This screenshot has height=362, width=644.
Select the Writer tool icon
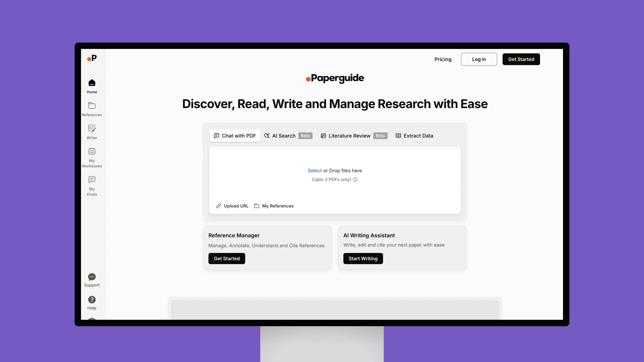coord(92,129)
